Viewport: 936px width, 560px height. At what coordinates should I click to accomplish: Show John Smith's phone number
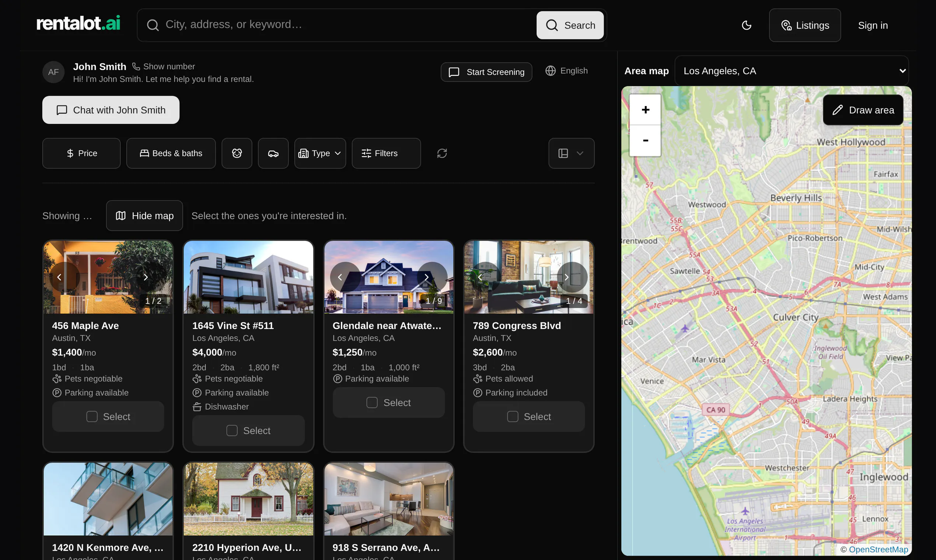click(x=163, y=66)
